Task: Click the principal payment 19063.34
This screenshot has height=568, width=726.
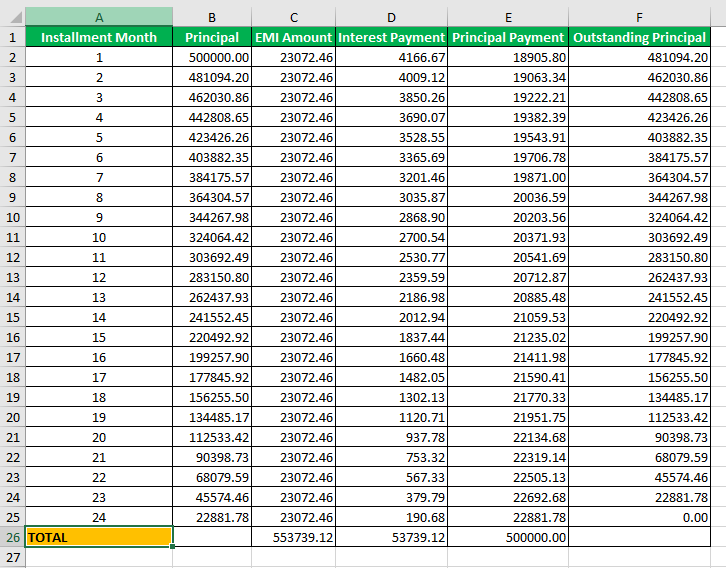Action: click(x=508, y=77)
